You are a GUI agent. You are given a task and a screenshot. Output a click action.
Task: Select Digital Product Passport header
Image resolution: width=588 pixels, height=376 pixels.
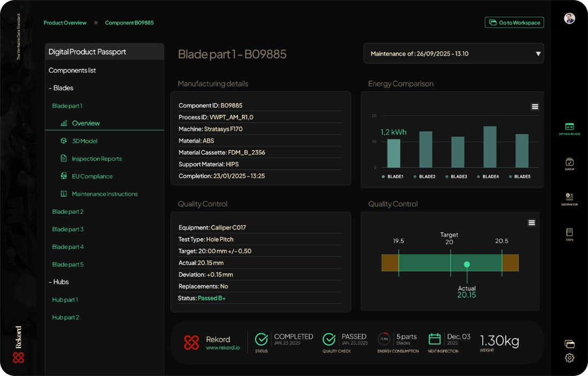pos(104,52)
